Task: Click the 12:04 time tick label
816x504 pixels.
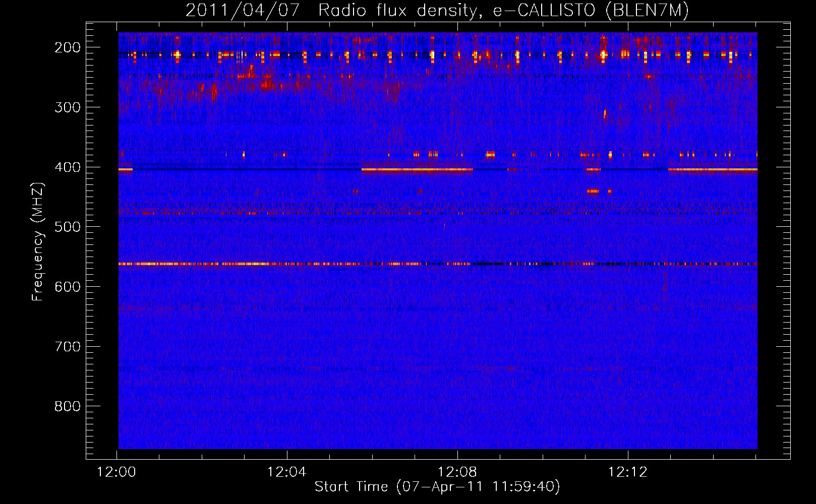Action: click(x=287, y=472)
